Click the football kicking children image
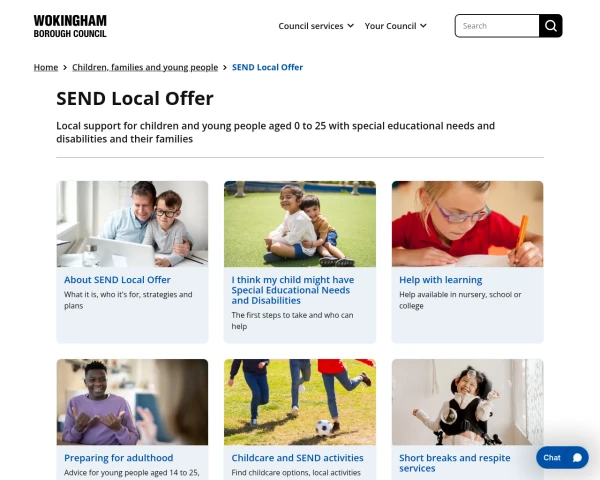This screenshot has width=600, height=480. [300, 402]
